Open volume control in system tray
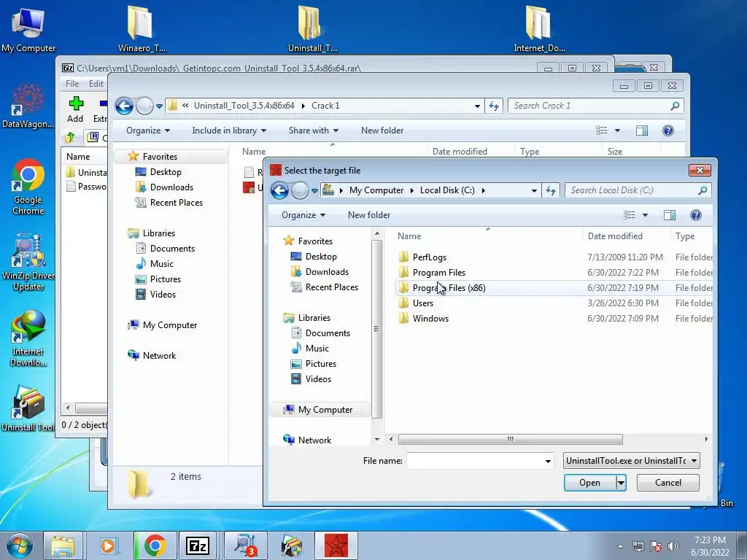 [x=673, y=546]
